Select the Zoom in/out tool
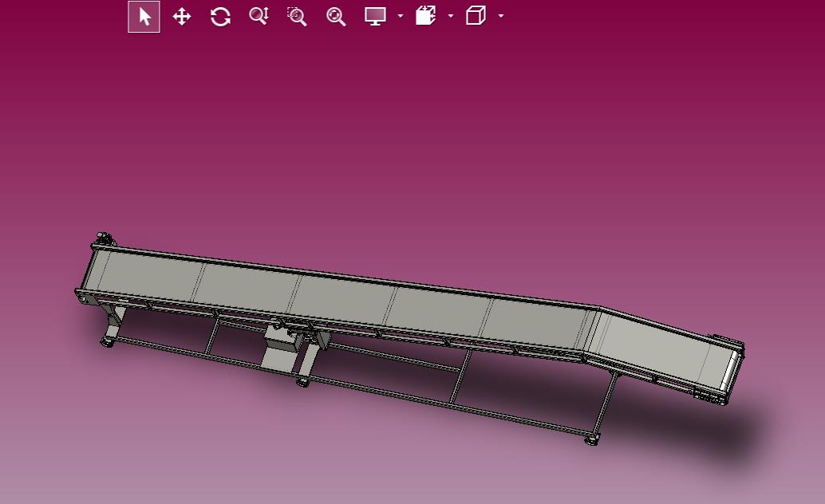The image size is (825, 504). [x=259, y=16]
